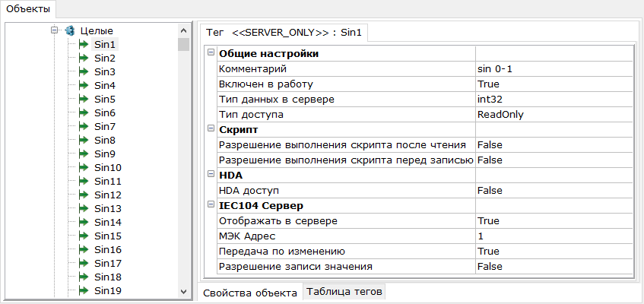Switch to the Свойства объекта tab
The image size is (644, 304).
250,293
